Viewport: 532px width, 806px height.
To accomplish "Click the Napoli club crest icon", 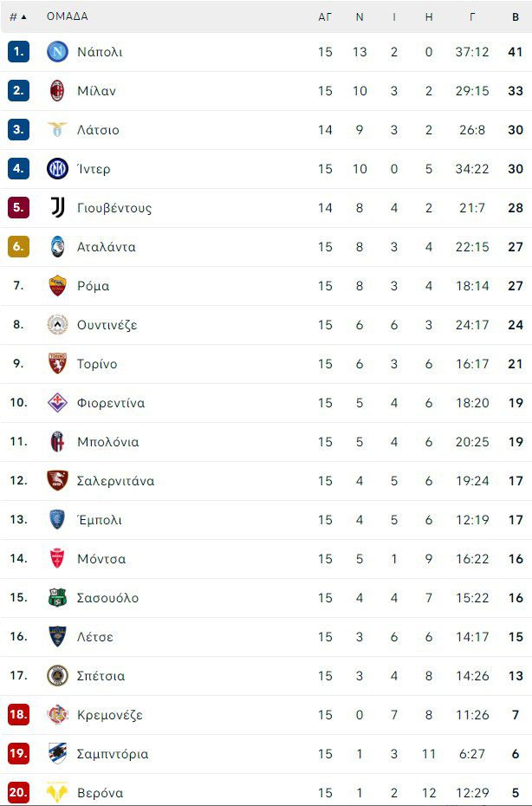I will click(x=57, y=52).
